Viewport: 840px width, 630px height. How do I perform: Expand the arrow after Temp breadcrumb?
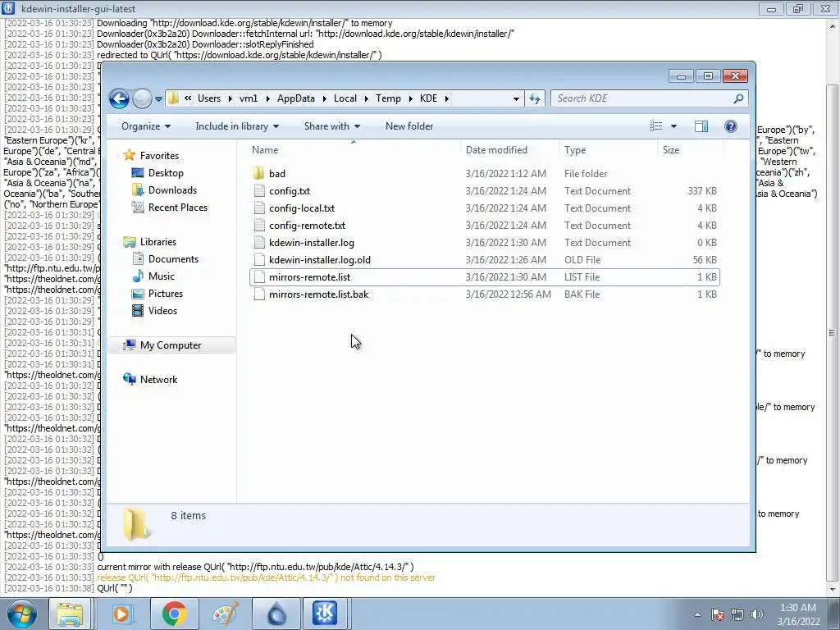tap(410, 98)
